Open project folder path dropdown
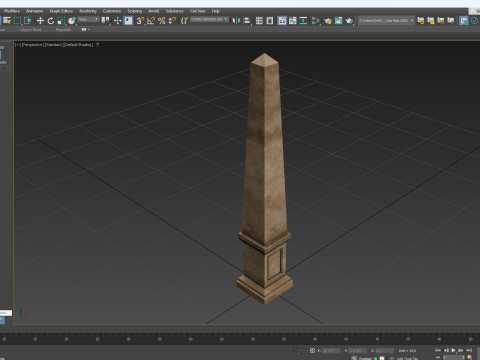480x360 pixels. pyautogui.click(x=386, y=21)
